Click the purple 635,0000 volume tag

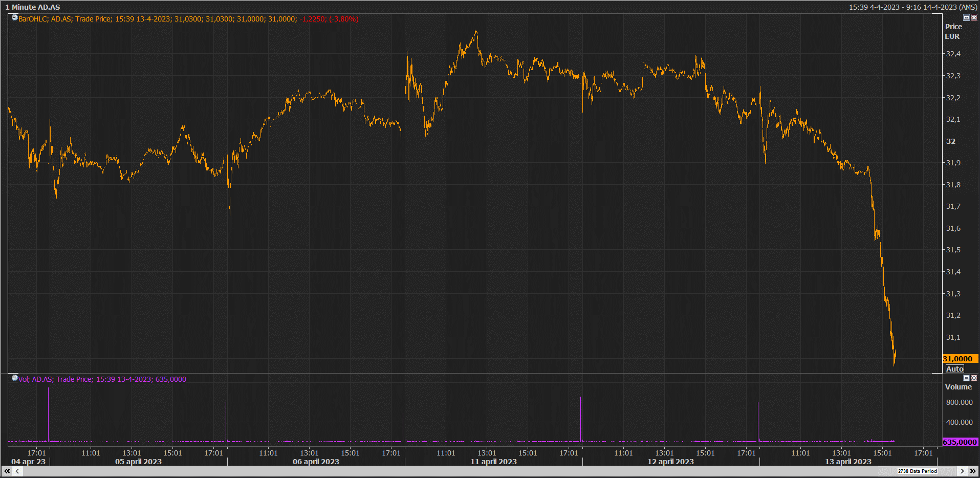960,442
